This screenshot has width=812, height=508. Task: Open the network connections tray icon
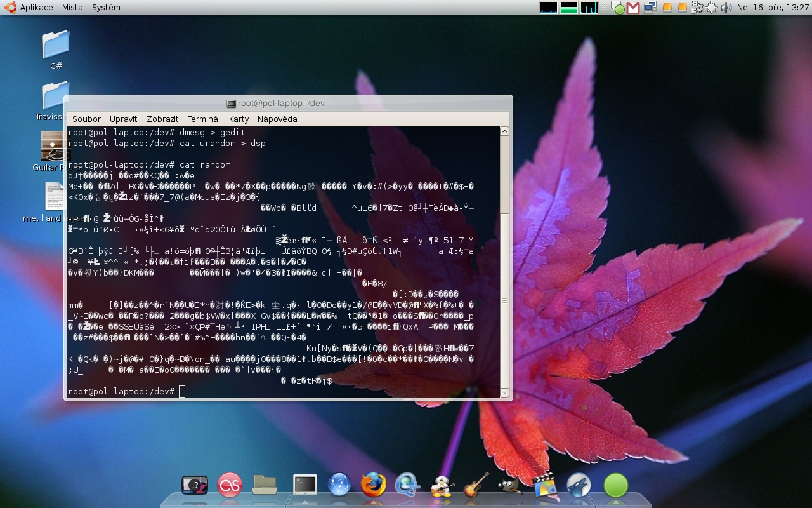tap(650, 8)
